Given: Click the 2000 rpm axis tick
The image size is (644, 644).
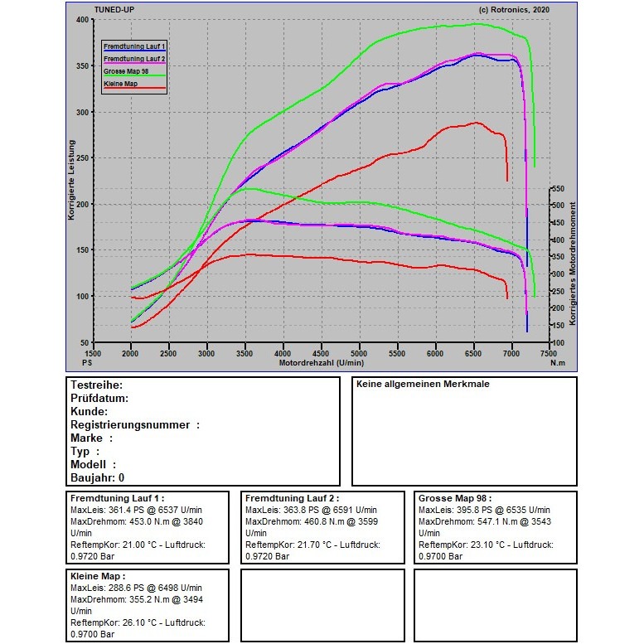Looking at the screenshot, I should click(130, 353).
